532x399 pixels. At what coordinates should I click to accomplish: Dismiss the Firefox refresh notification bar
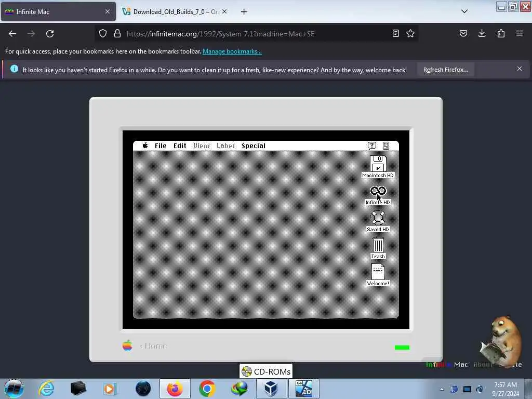pyautogui.click(x=520, y=69)
